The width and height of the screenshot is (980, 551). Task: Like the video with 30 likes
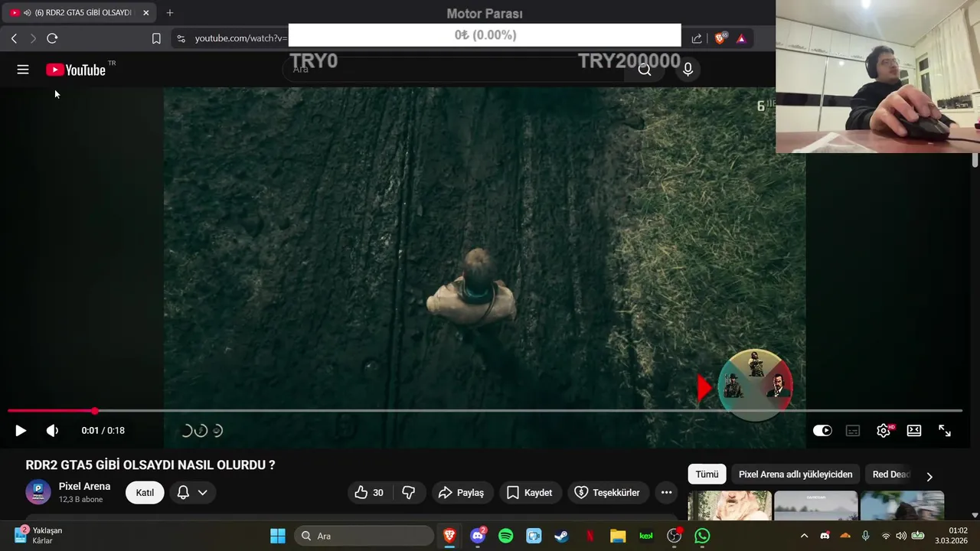pos(369,493)
